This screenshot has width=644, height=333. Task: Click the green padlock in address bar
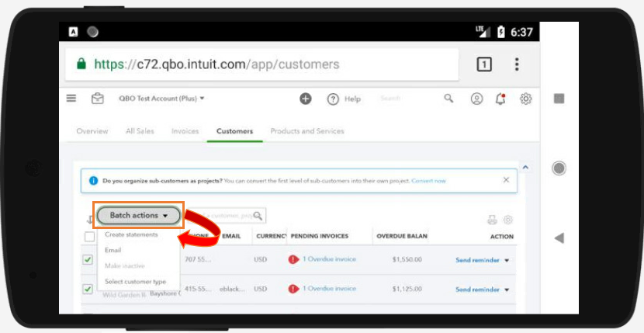click(x=81, y=64)
